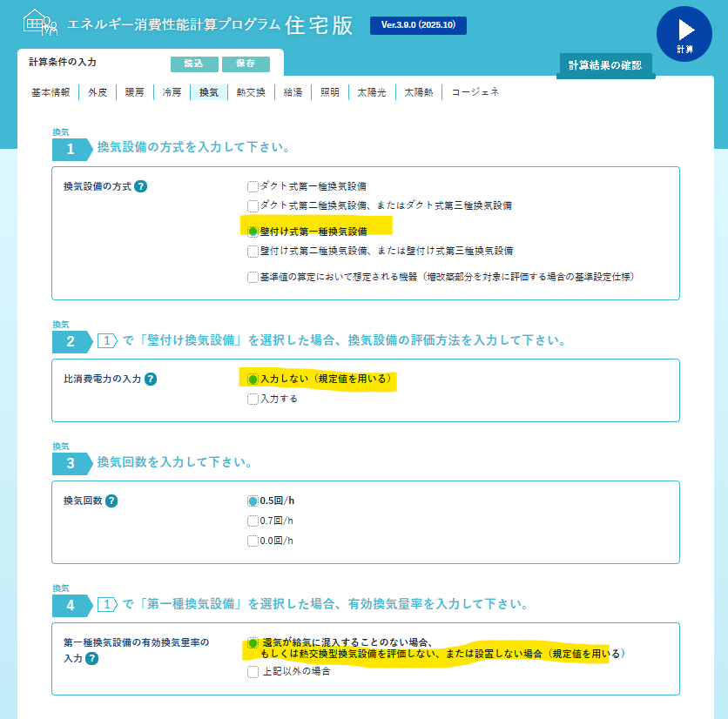Select 壁付け式第二種換気設備 or 第三種 option
728x719 pixels.
click(253, 251)
